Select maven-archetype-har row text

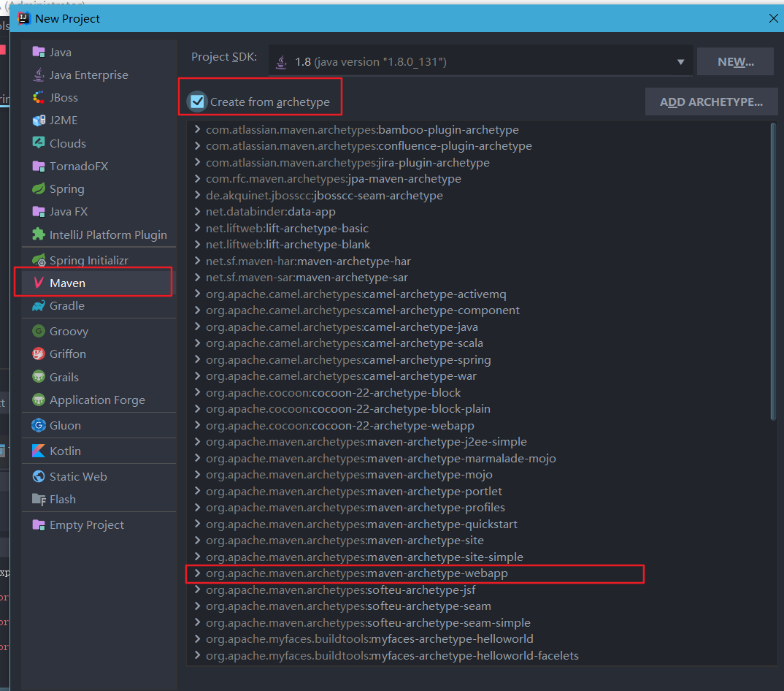309,261
